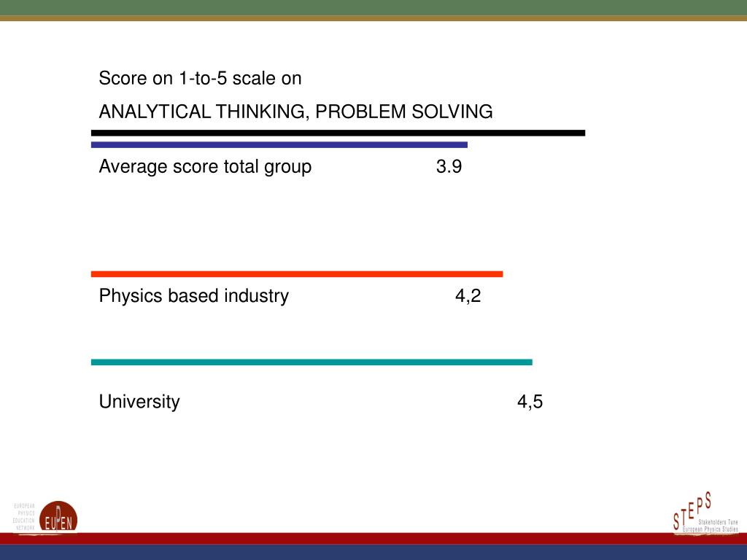Click 'Stakeholders Tune European Physics Studies' caption
This screenshot has width=747, height=560.
[711, 526]
